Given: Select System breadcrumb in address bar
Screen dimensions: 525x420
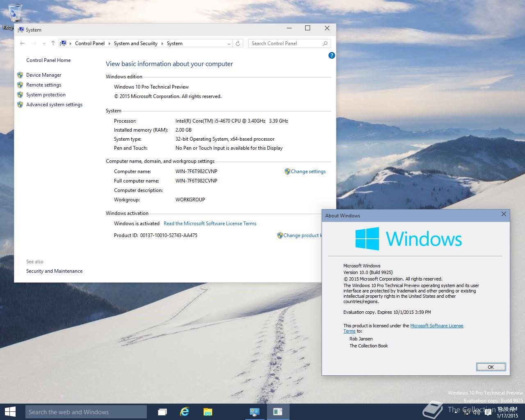Looking at the screenshot, I should [x=175, y=43].
